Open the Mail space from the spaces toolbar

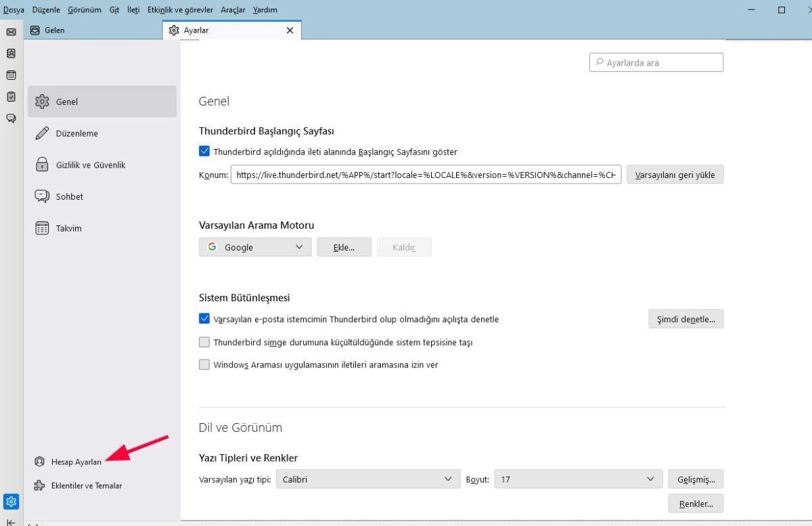pos(11,30)
